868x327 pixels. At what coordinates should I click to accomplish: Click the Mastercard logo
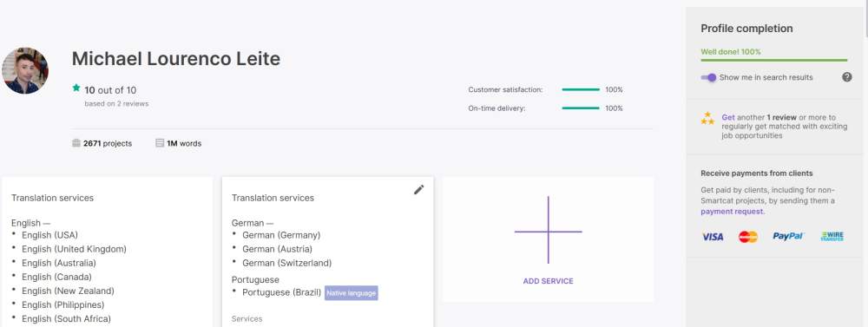coord(748,237)
